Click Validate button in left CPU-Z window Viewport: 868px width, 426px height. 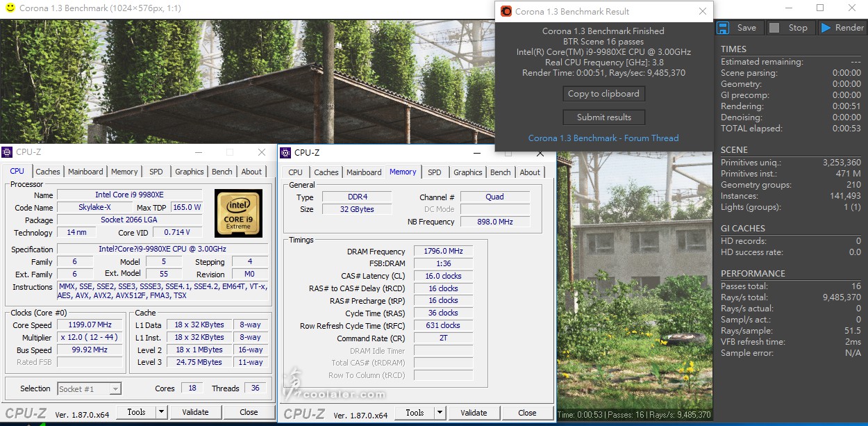click(x=195, y=412)
